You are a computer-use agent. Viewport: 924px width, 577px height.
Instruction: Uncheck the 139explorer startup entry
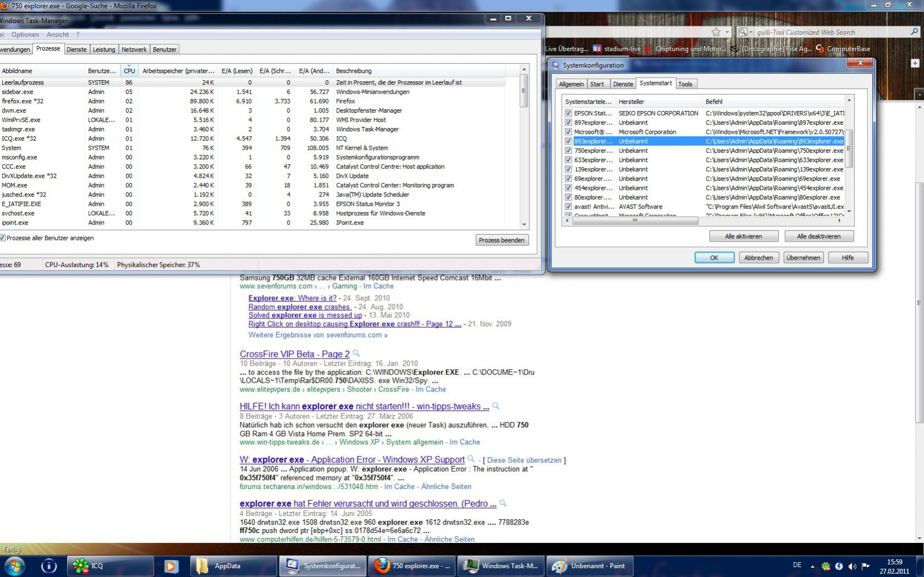click(568, 169)
